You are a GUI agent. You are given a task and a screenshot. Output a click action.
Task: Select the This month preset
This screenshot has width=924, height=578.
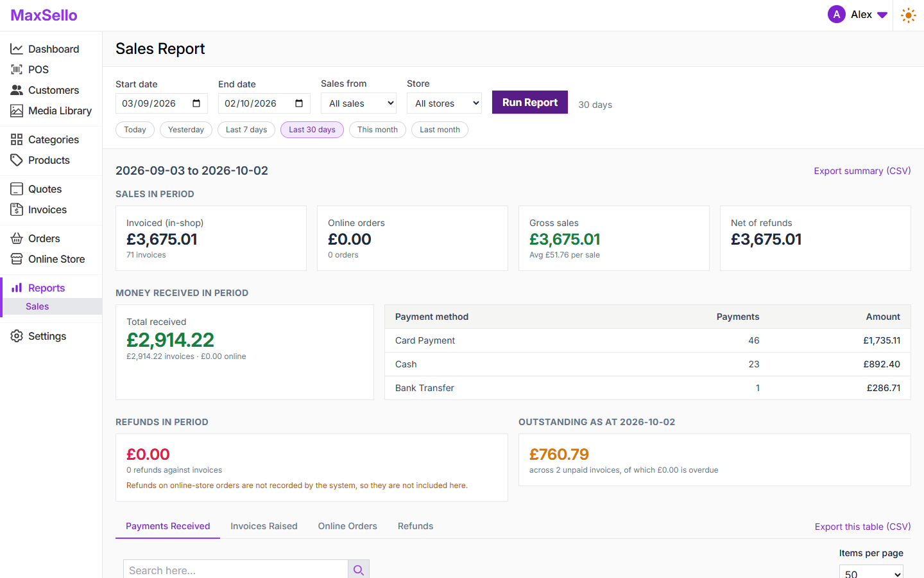377,130
